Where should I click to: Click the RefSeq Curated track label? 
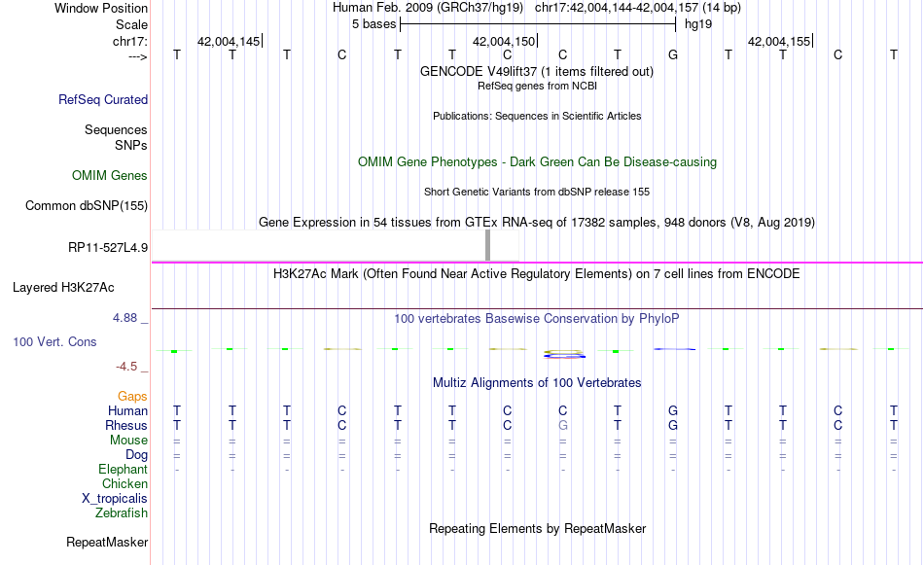(x=102, y=99)
